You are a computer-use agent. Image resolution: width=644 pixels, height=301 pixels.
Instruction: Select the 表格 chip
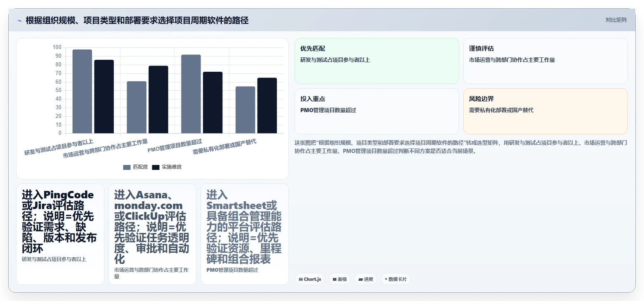(x=340, y=279)
